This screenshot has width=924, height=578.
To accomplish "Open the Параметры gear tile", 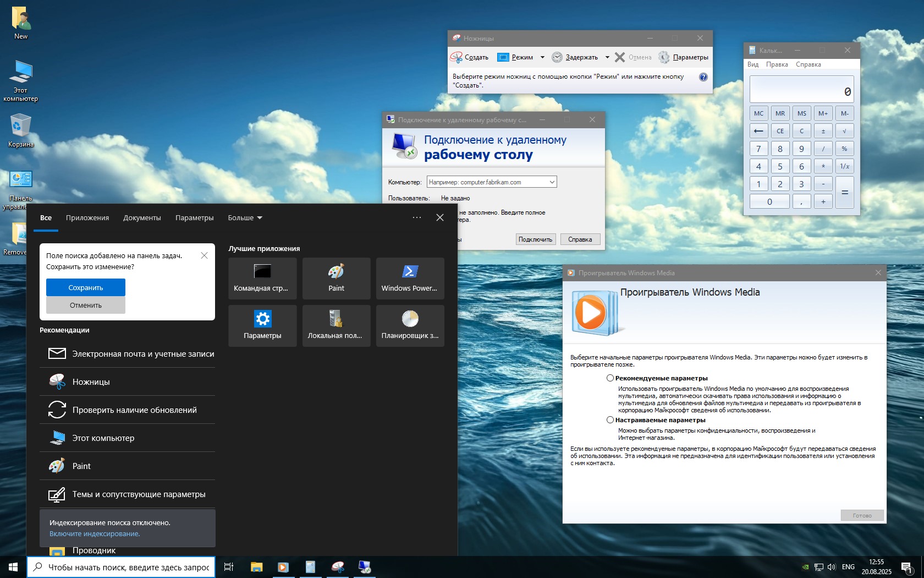I will (262, 325).
